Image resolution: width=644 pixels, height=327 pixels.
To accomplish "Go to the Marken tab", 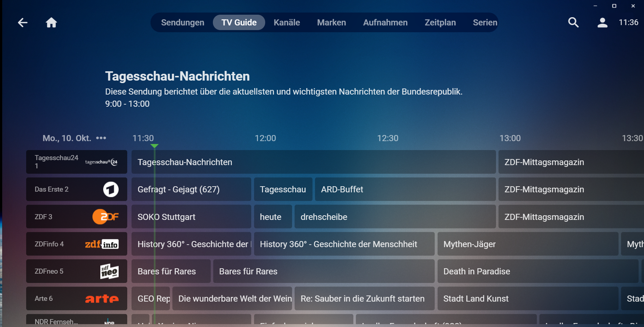I will tap(331, 23).
